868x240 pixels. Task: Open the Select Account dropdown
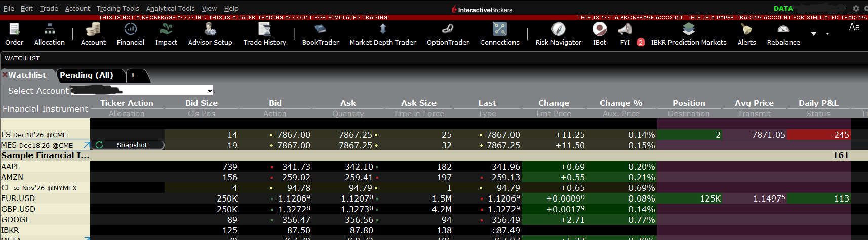pyautogui.click(x=142, y=91)
